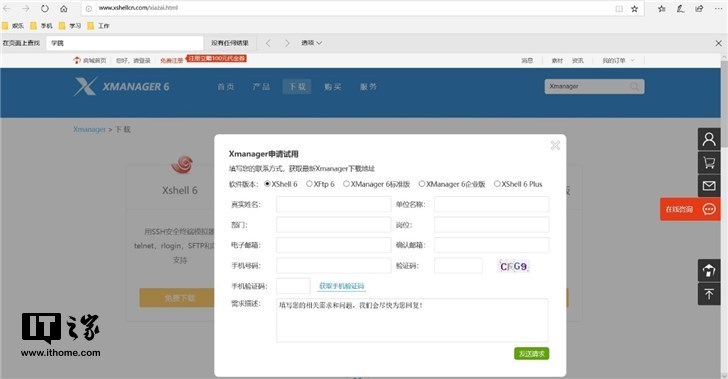This screenshot has width=728, height=379.
Task: Focus the 电子邮箱 input field
Action: point(333,245)
